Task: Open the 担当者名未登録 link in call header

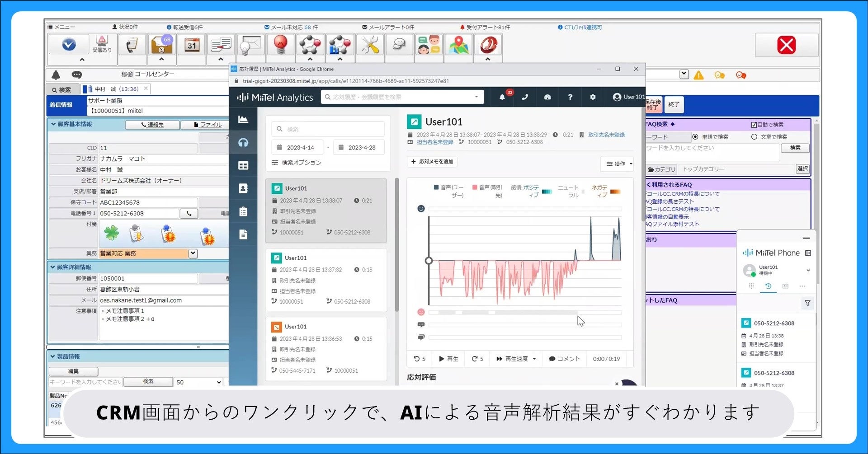Action: tap(434, 142)
